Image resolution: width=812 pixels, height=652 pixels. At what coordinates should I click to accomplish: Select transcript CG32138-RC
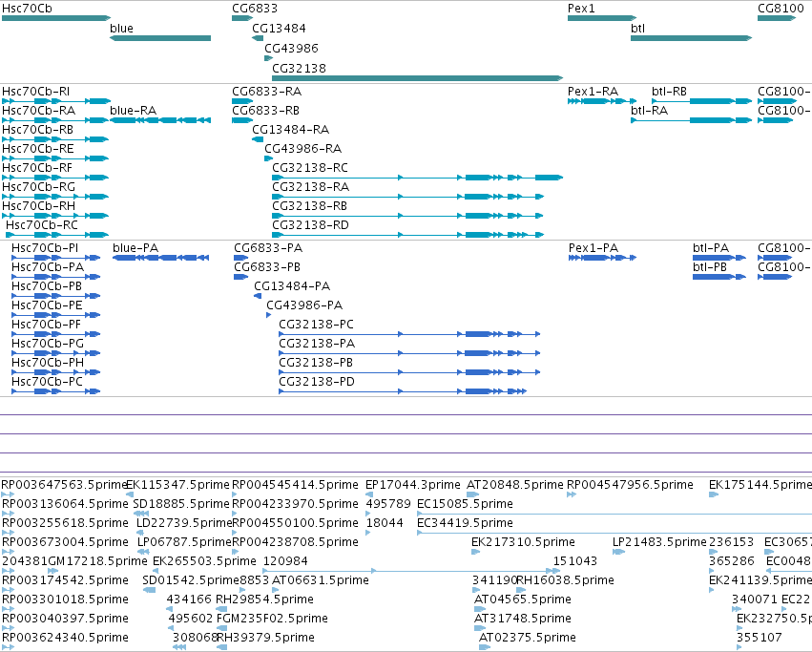coord(310,168)
